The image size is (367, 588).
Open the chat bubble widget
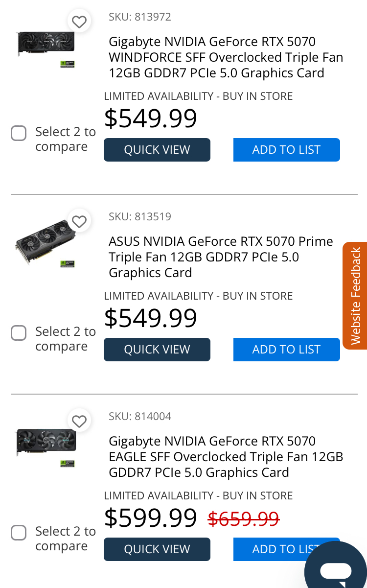tap(336, 570)
